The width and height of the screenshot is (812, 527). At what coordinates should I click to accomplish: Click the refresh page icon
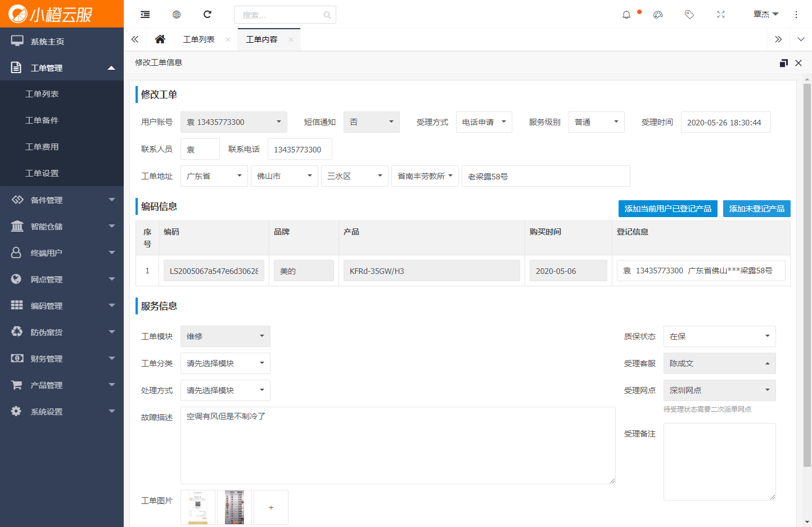(x=207, y=15)
